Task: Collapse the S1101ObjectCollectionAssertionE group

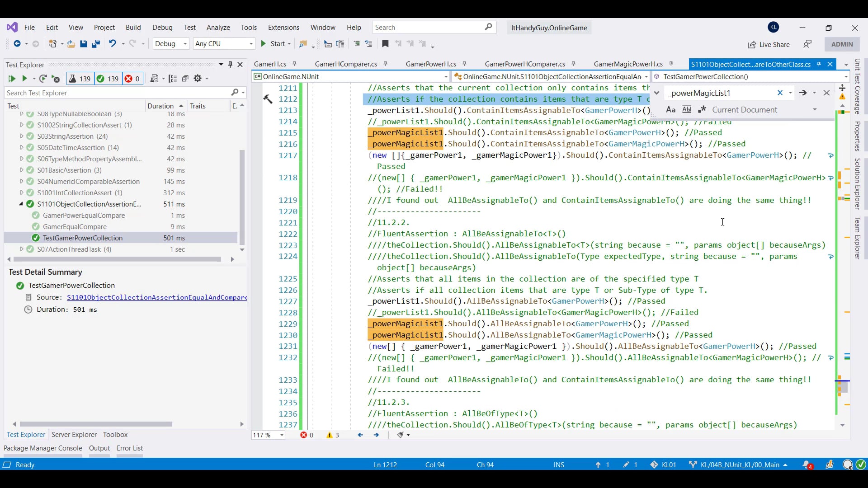Action: [x=21, y=204]
